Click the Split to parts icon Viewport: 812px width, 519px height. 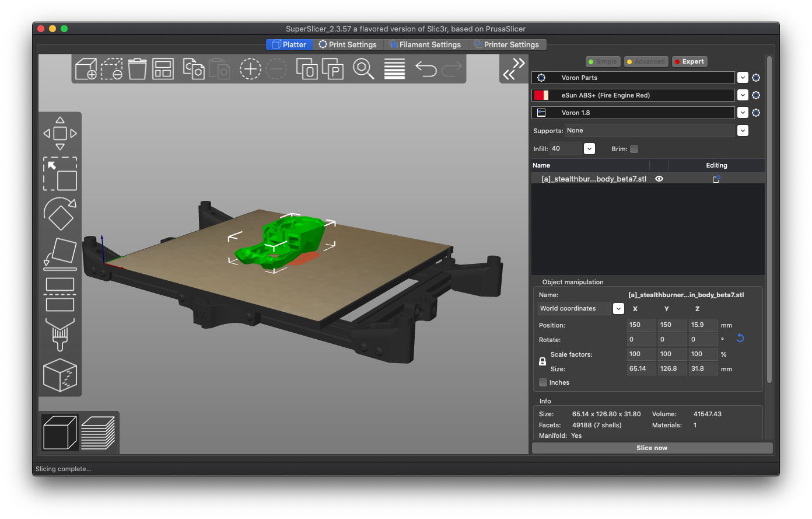click(x=333, y=69)
